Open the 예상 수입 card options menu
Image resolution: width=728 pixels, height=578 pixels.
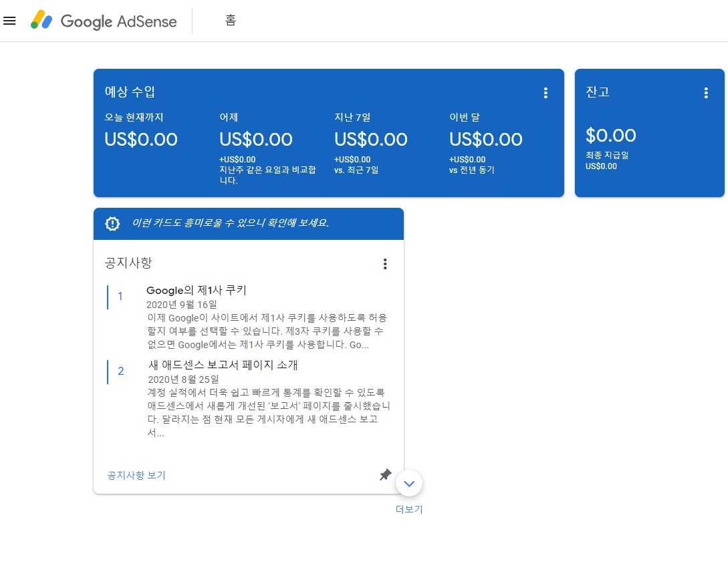[x=545, y=93]
